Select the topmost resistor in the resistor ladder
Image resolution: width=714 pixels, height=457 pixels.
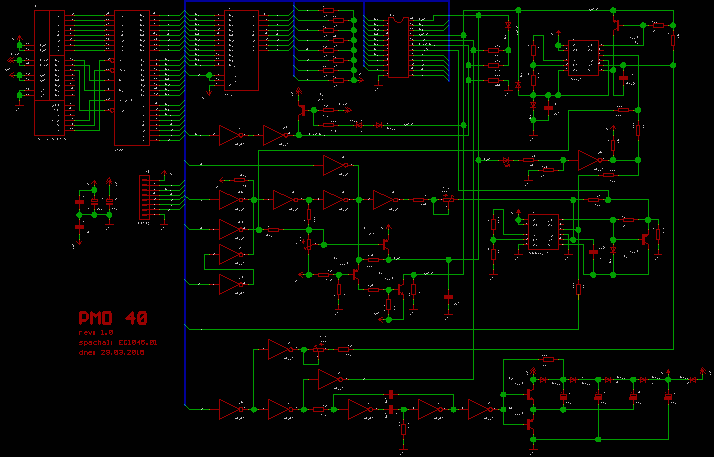click(x=329, y=10)
